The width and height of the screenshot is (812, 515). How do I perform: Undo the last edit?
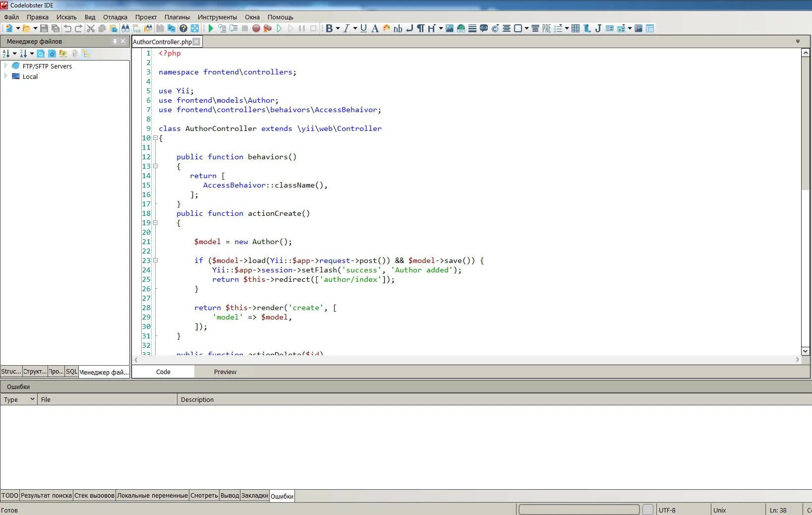[x=67, y=28]
